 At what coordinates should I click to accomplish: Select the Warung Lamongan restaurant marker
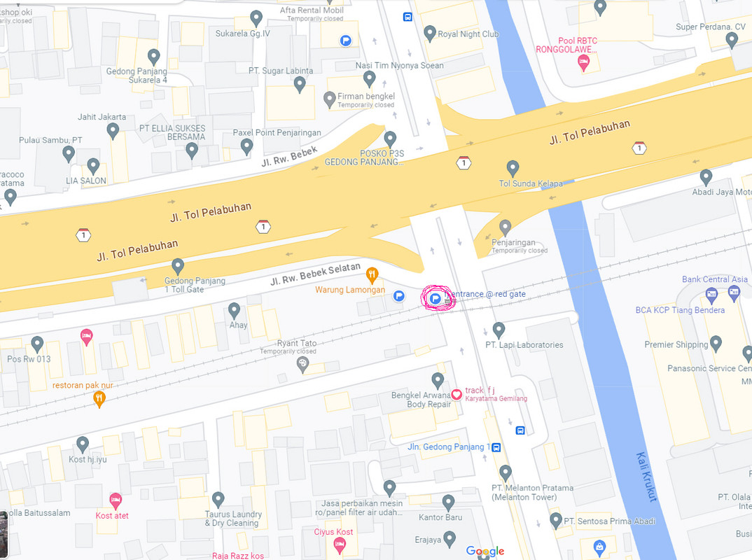pos(372,275)
